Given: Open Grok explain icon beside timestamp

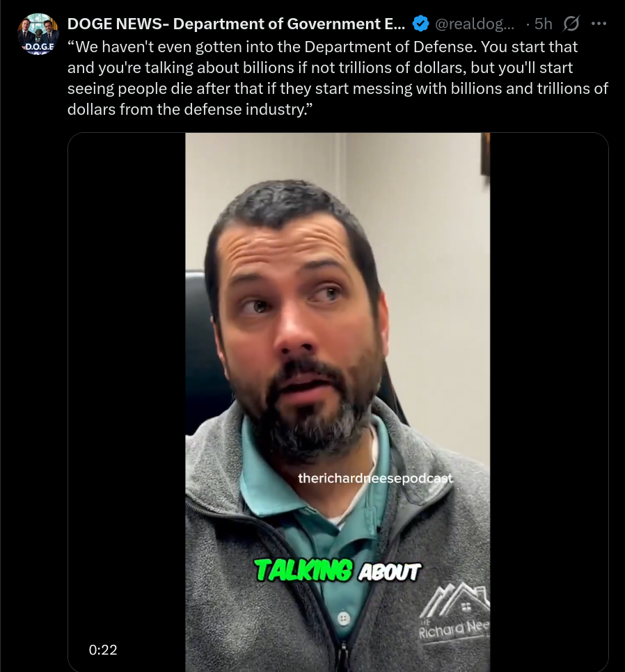Looking at the screenshot, I should (x=571, y=24).
